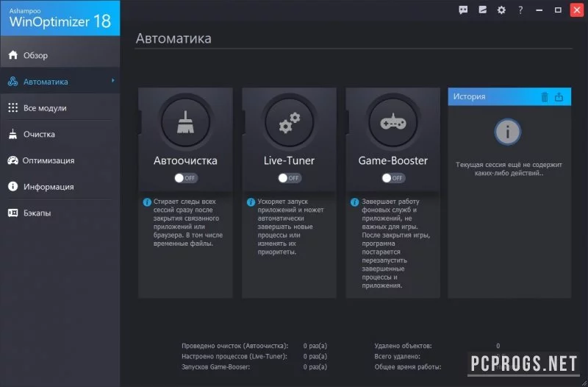588x387 pixels.
Task: Click the Автоочистка title text
Action: click(x=185, y=160)
